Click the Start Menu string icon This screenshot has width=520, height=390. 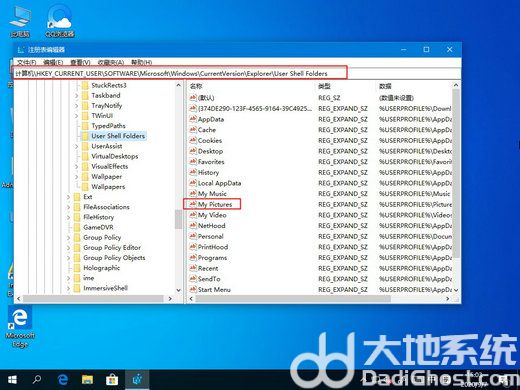(193, 289)
